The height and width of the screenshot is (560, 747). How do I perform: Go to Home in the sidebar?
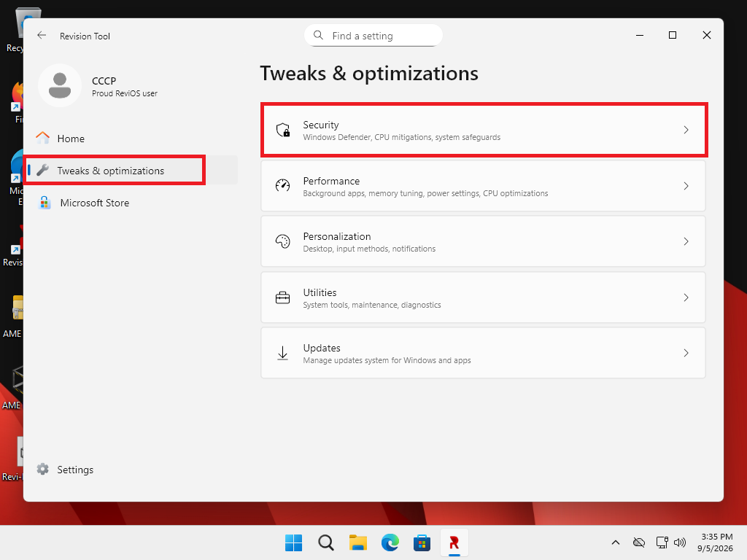[x=132, y=138]
